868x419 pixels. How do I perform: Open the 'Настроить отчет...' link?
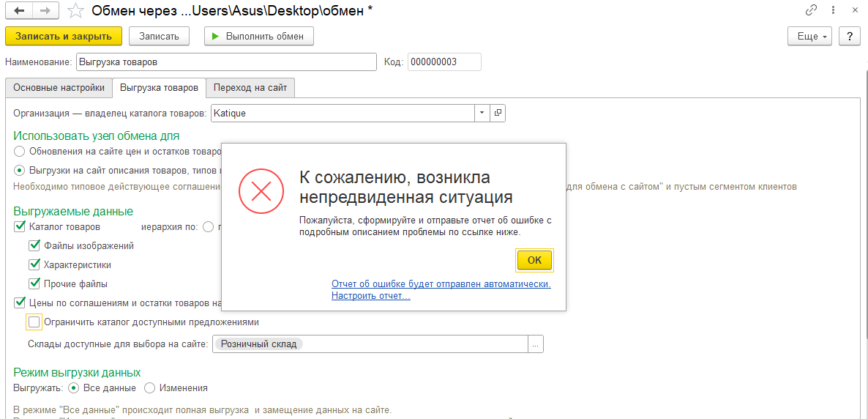tap(370, 296)
